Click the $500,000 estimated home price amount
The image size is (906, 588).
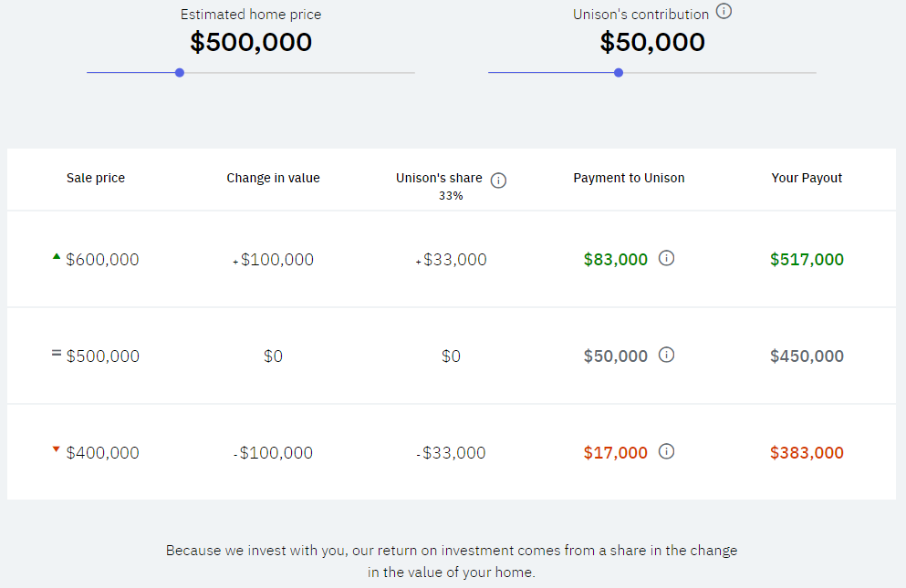tap(251, 42)
